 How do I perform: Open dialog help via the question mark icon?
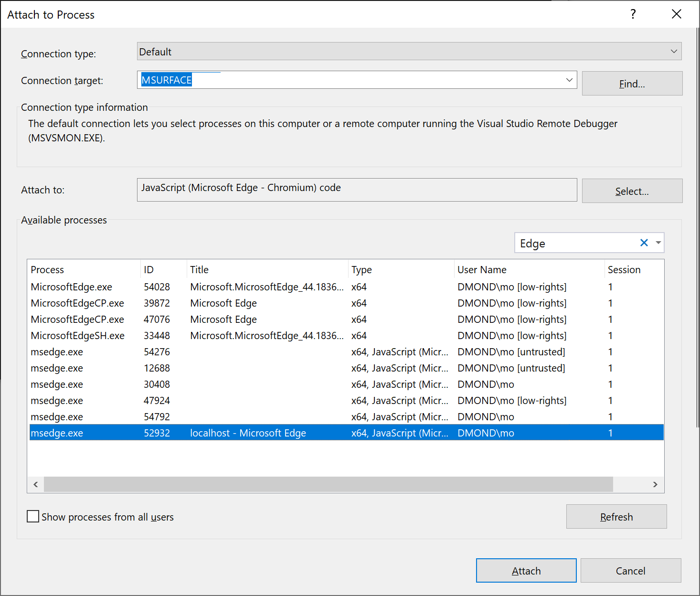click(633, 14)
